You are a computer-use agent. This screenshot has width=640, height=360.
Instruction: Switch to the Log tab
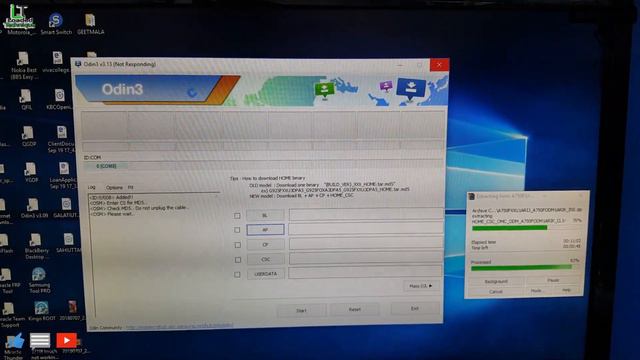(92, 187)
